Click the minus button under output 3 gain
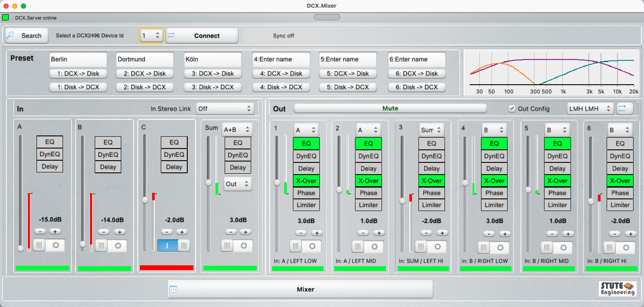The height and width of the screenshot is (307, 644). [426, 233]
